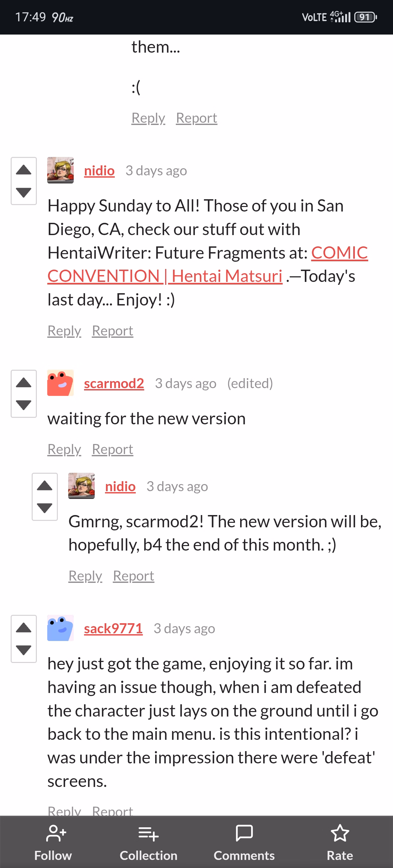
Task: Open scarmod2's profile via username
Action: (x=114, y=383)
